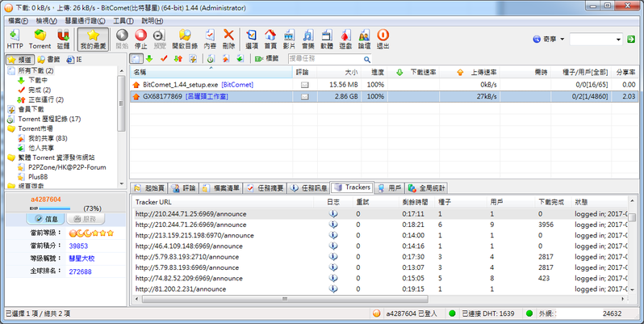Select the BitComet_1.44_setup.exe task row
This screenshot has width=644, height=324.
pyautogui.click(x=383, y=85)
